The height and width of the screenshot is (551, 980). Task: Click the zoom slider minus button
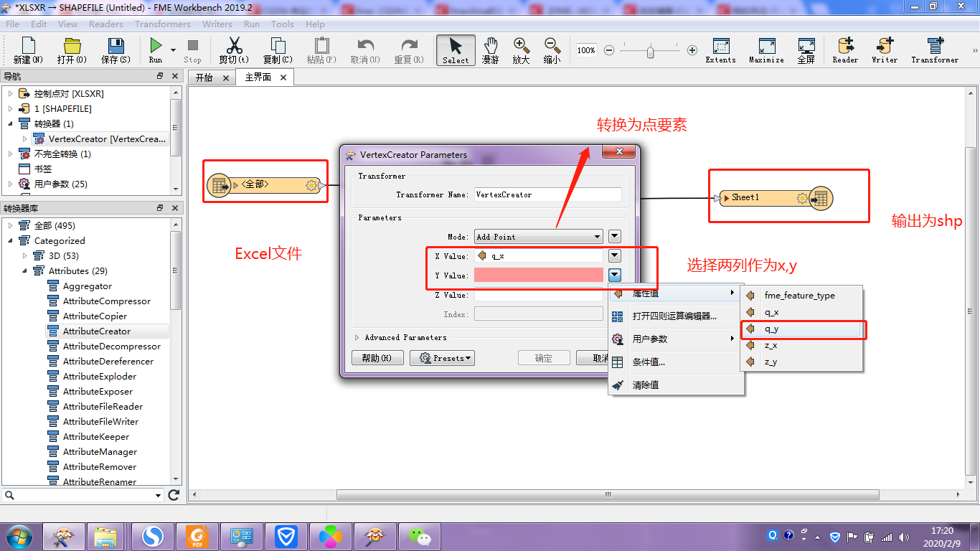coord(608,50)
